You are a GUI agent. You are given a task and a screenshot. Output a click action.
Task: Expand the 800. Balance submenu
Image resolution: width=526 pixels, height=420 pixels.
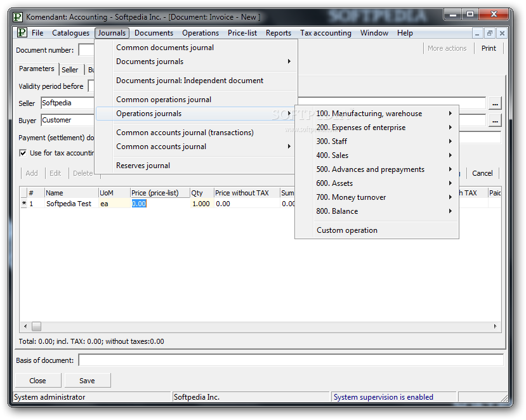pos(377,211)
